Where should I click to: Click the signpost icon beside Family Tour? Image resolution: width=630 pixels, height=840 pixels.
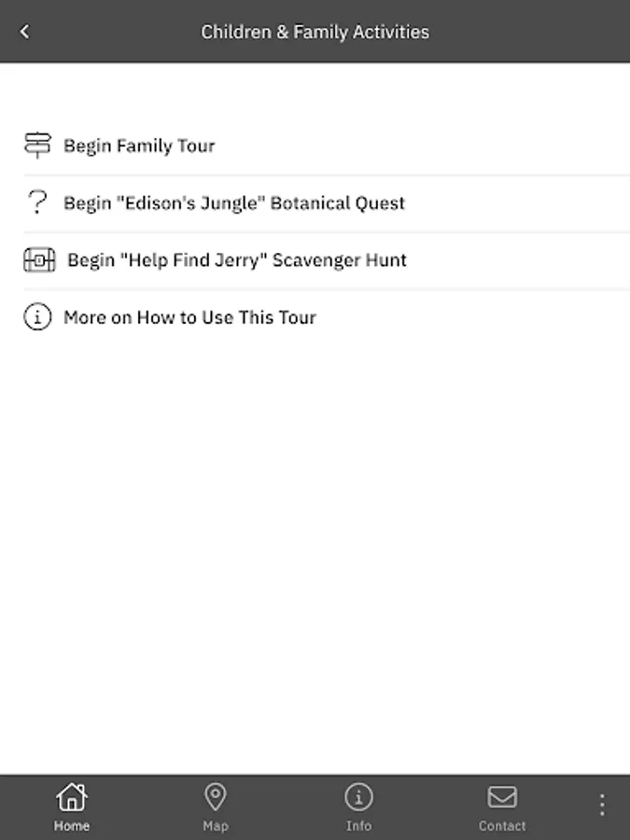point(37,146)
